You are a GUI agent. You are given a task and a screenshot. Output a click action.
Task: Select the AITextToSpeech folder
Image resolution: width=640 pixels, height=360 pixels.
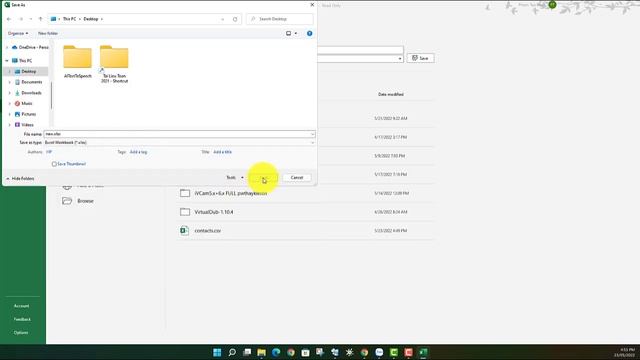[x=78, y=61]
